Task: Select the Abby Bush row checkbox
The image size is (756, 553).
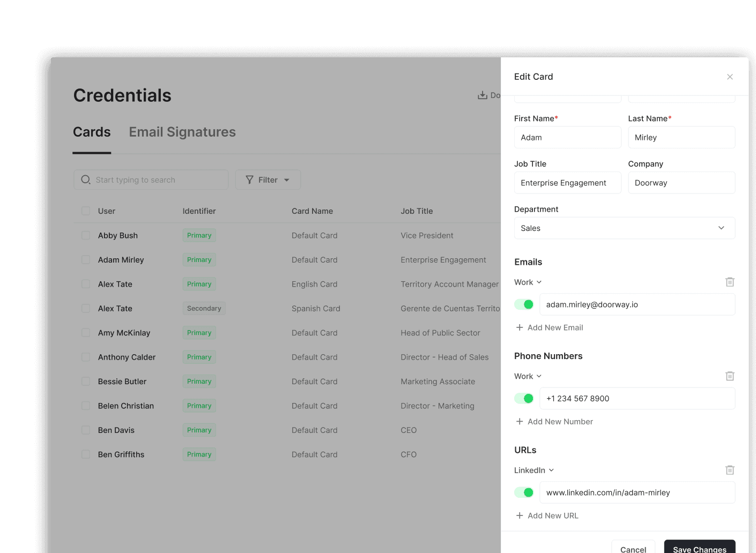Action: tap(86, 235)
